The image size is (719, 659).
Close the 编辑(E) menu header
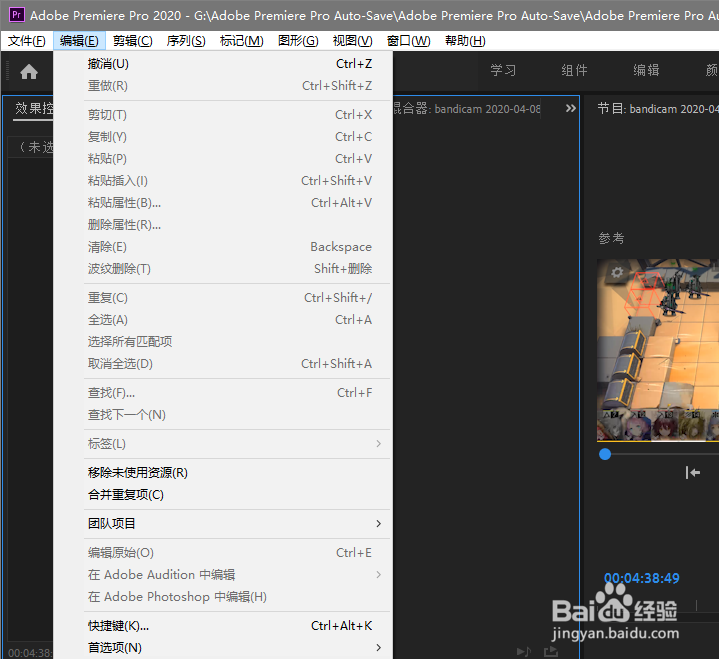(x=79, y=41)
